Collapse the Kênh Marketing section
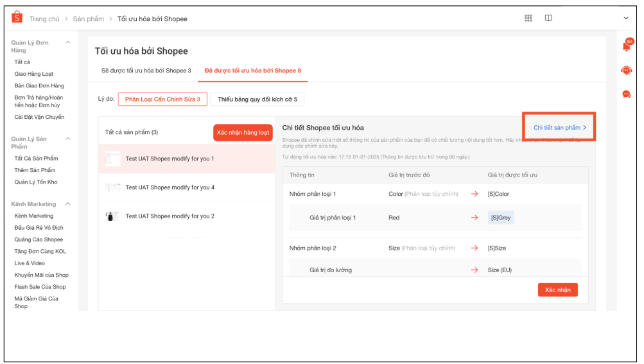Screen dimensions: 644x364 click(68, 204)
